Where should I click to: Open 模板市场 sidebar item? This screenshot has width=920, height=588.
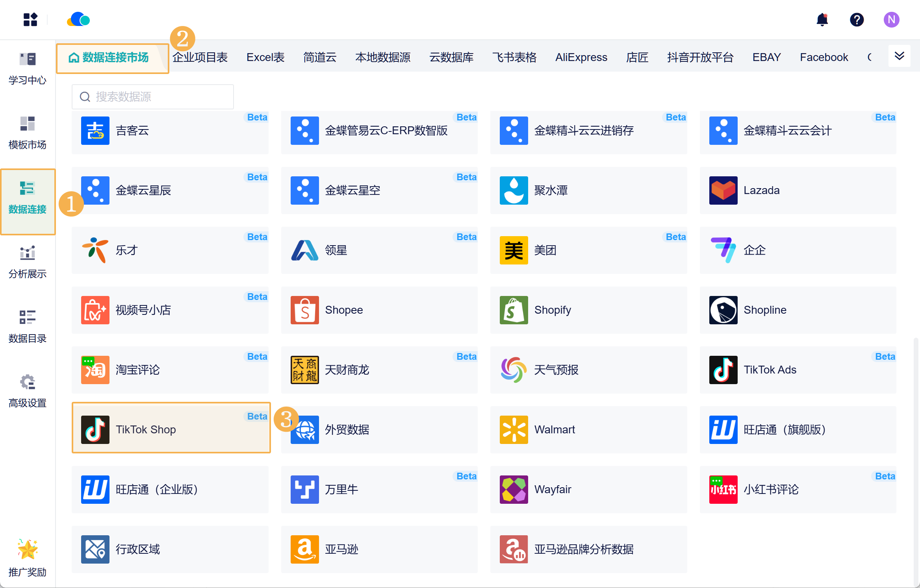click(x=28, y=133)
